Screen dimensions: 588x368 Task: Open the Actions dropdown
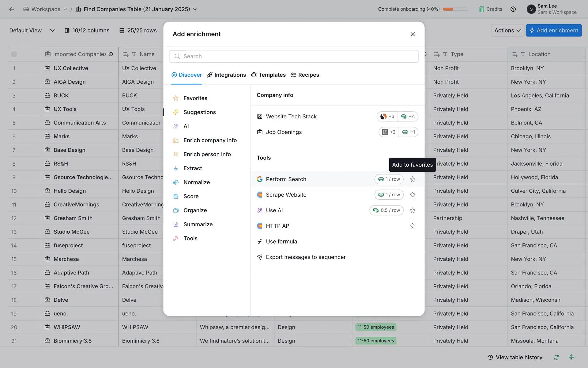(507, 30)
